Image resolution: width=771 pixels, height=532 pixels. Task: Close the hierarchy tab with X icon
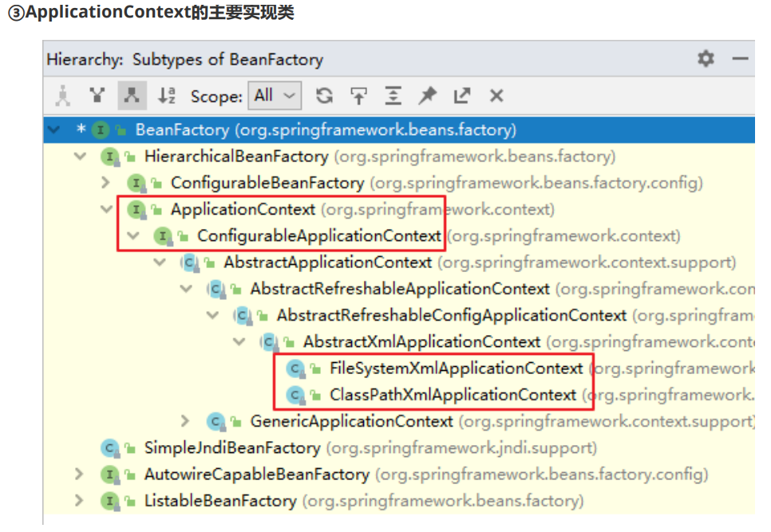point(496,95)
